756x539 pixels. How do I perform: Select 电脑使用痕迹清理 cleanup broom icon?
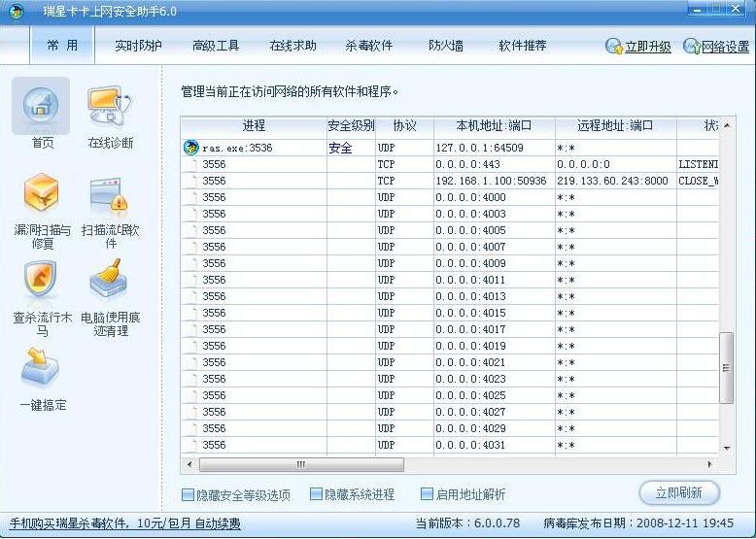[109, 279]
